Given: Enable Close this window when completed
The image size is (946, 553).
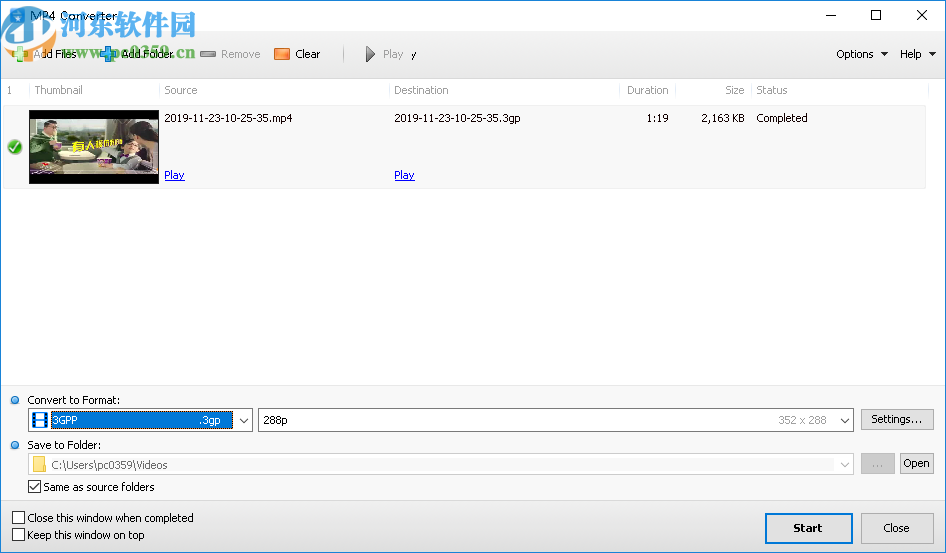Looking at the screenshot, I should [19, 518].
